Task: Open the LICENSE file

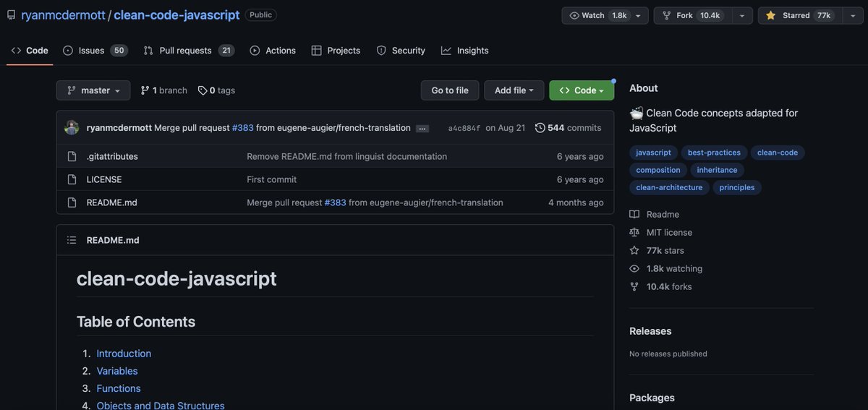Action: pos(104,179)
